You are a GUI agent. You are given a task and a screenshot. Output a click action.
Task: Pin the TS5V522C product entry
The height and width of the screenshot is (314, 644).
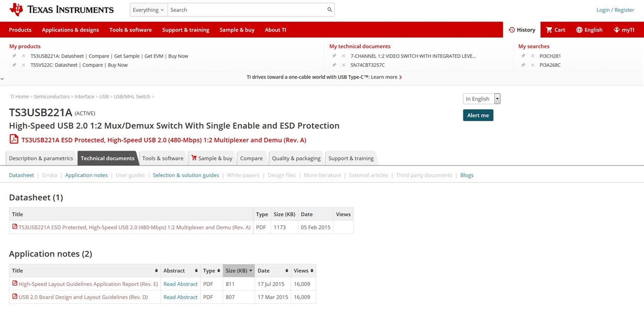pyautogui.click(x=14, y=65)
